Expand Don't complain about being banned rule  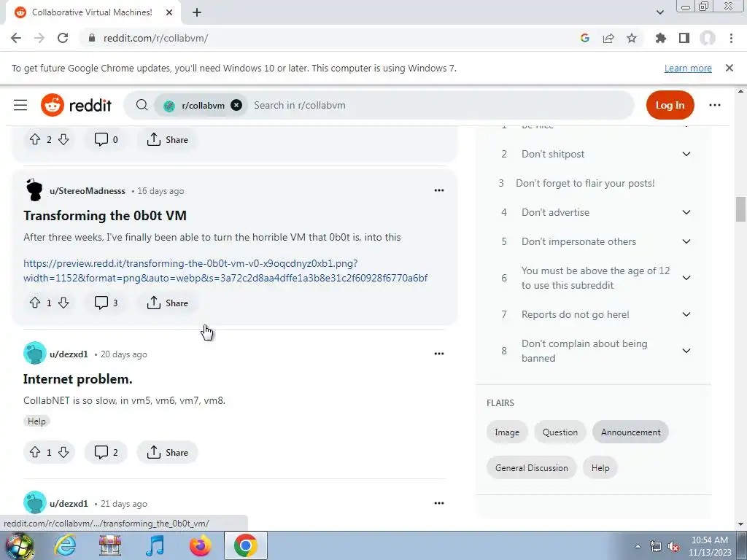coord(686,351)
